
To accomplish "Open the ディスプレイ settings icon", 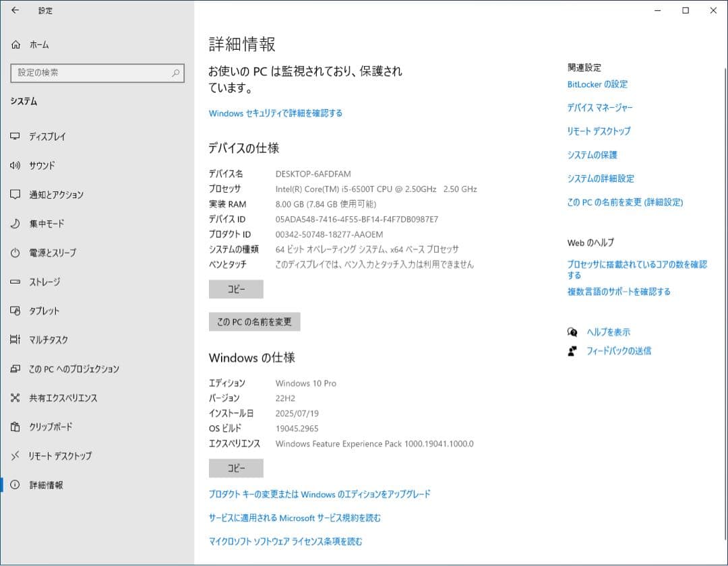I will click(x=13, y=136).
